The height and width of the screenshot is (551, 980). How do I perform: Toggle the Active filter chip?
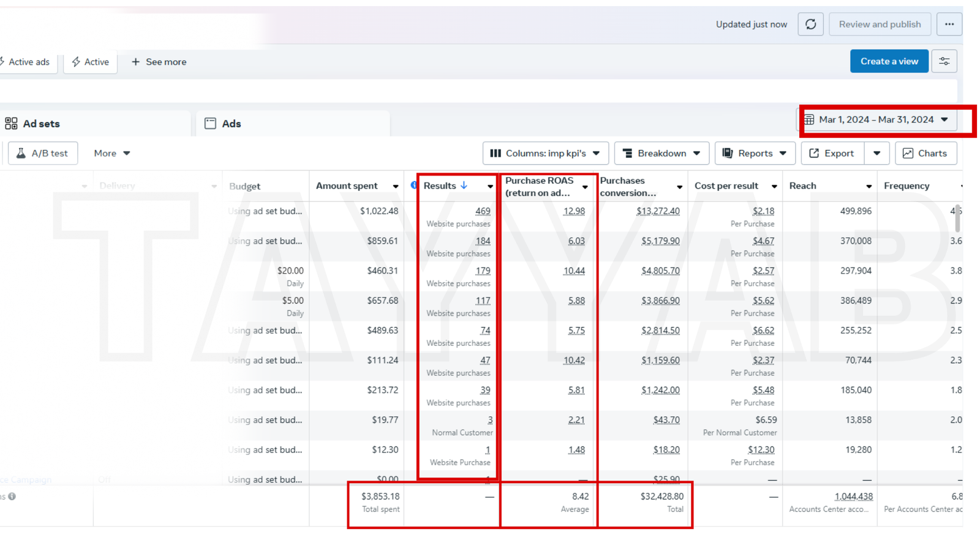(x=90, y=62)
